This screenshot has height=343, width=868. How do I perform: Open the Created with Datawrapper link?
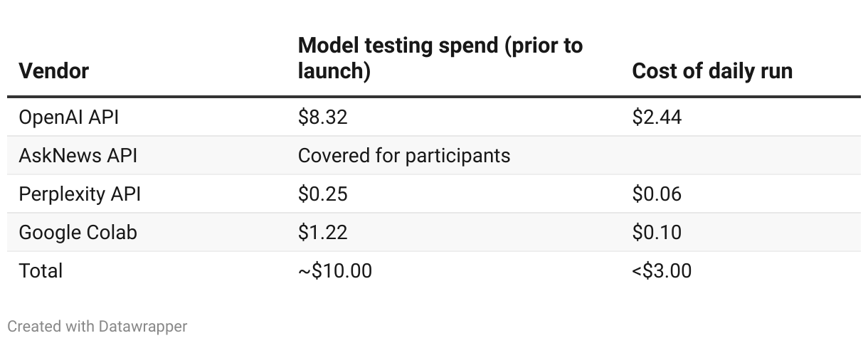pos(97,326)
